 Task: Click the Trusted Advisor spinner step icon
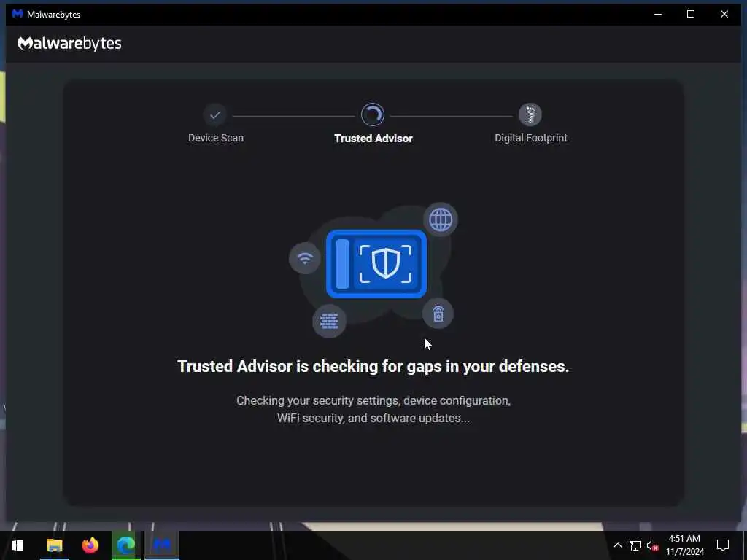(373, 114)
